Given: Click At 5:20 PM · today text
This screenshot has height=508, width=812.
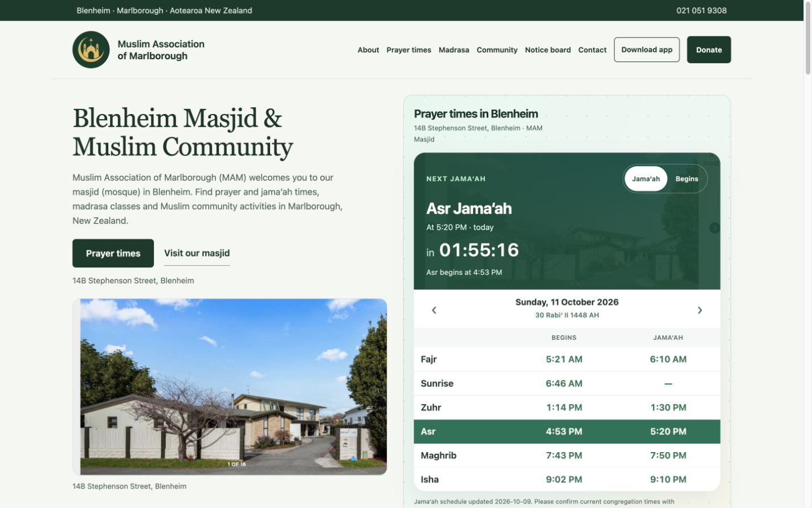Looking at the screenshot, I should 460,227.
